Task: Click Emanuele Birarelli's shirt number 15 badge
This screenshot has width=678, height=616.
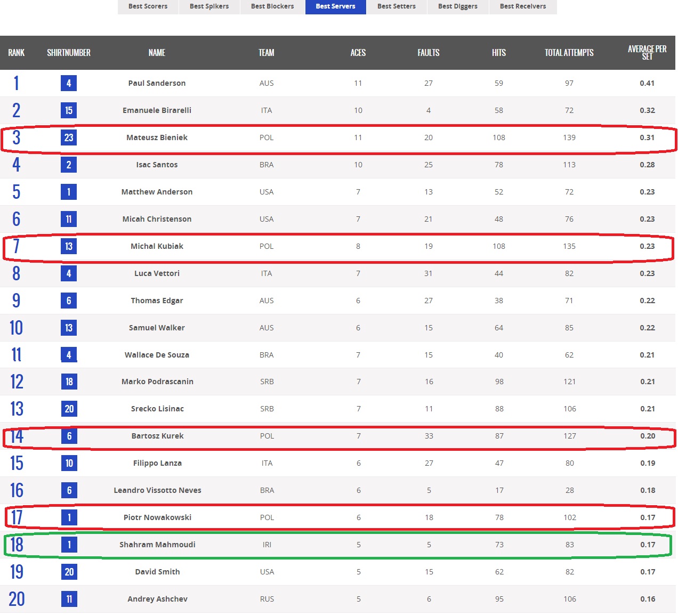Action: pyautogui.click(x=69, y=110)
